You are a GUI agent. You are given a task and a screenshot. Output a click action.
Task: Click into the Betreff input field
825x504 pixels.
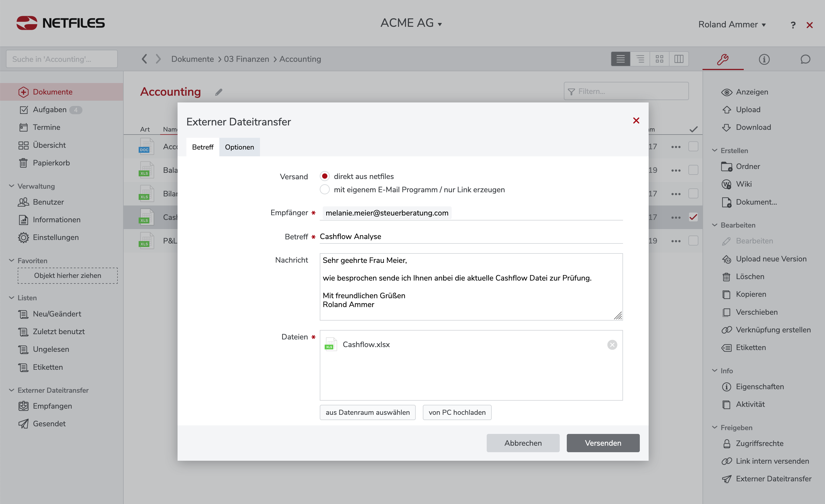(469, 236)
